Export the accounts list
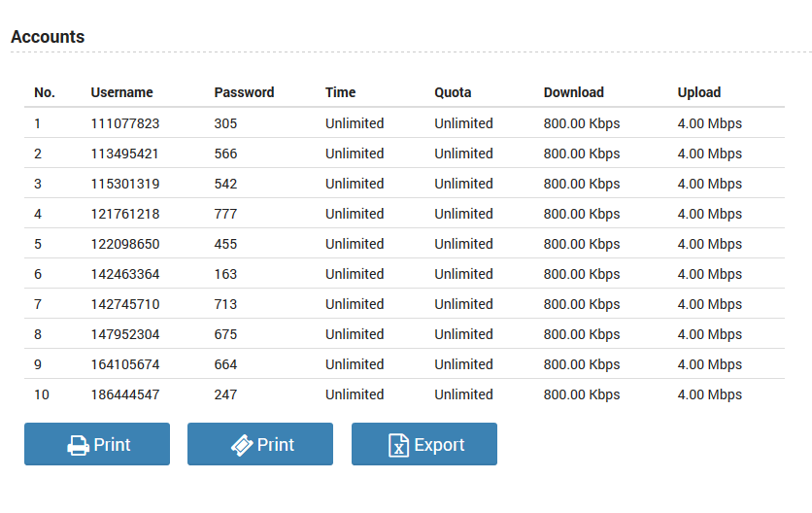Viewport: 812px width, 513px height. tap(424, 444)
